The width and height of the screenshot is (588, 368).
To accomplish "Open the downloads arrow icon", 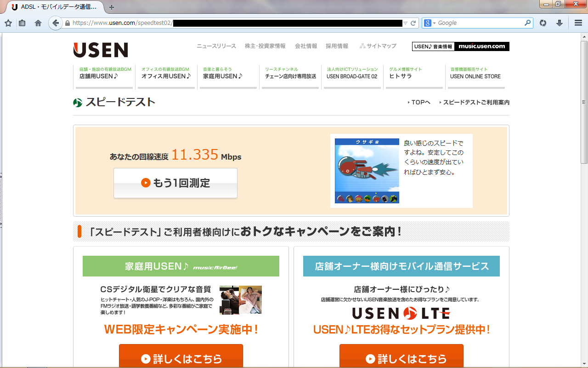I will [560, 23].
